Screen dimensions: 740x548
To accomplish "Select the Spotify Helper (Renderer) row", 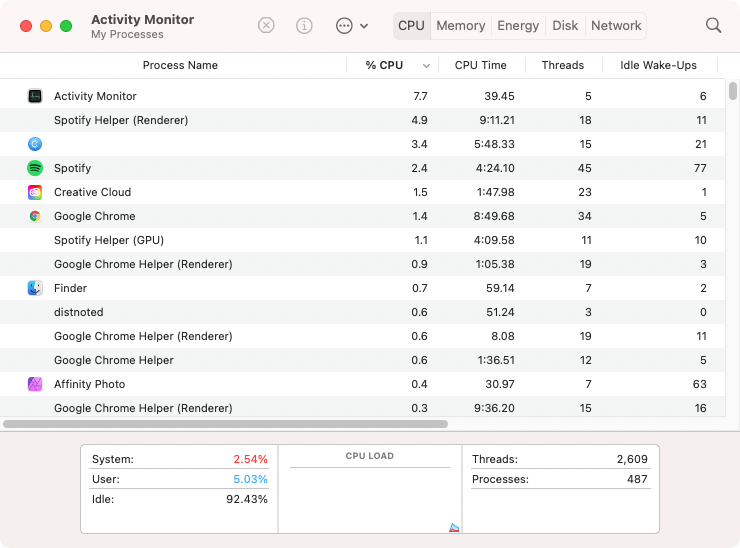I will point(362,120).
